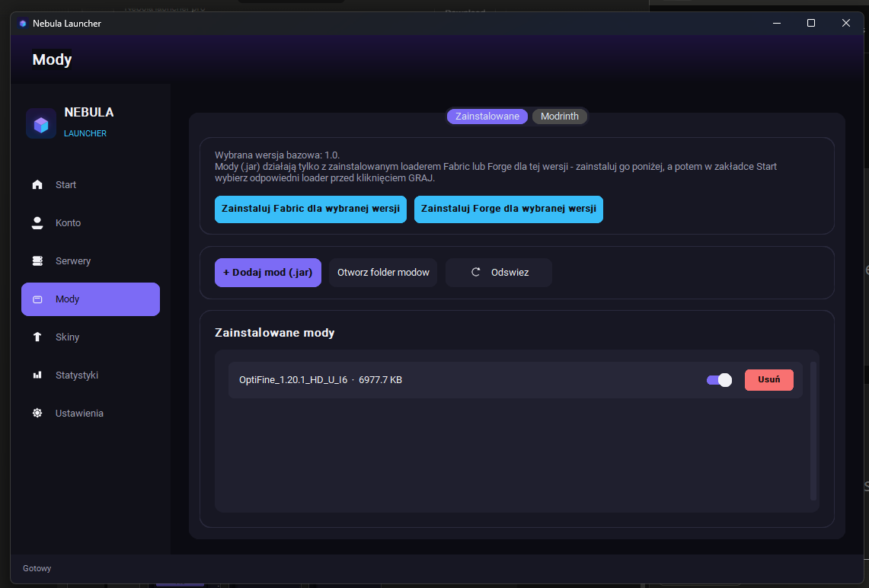869x588 pixels.
Task: Disable the OptiFine mod toggle
Action: tap(720, 379)
